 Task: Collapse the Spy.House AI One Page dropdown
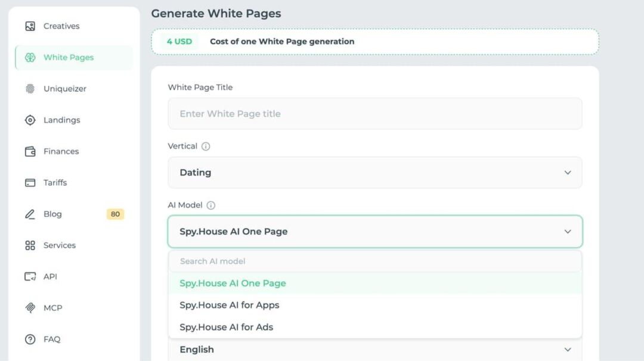[375, 231]
